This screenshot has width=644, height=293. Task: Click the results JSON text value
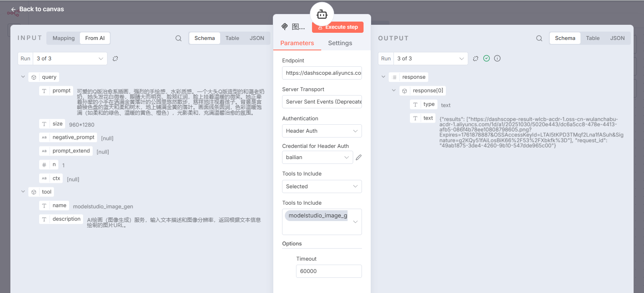(x=531, y=132)
